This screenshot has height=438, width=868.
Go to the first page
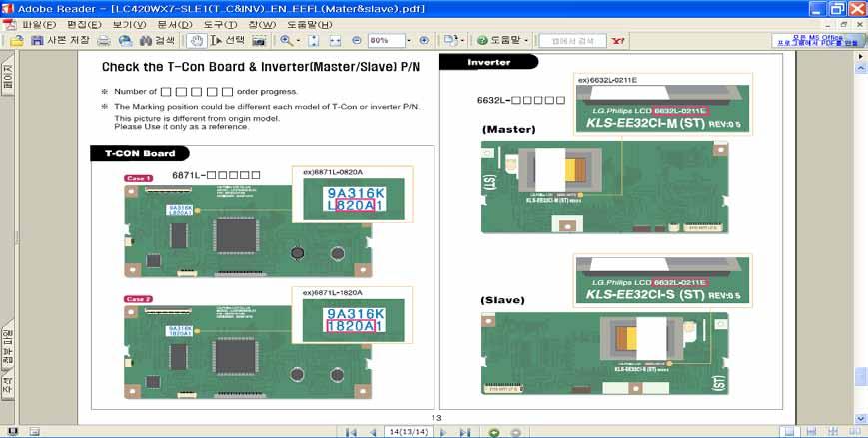click(x=351, y=432)
